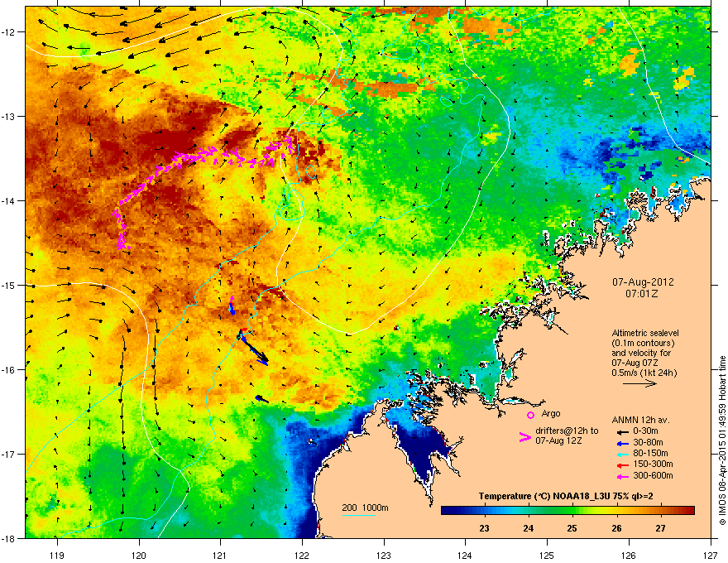
Task: Click the '23' color bar tick label
Action: pos(484,528)
